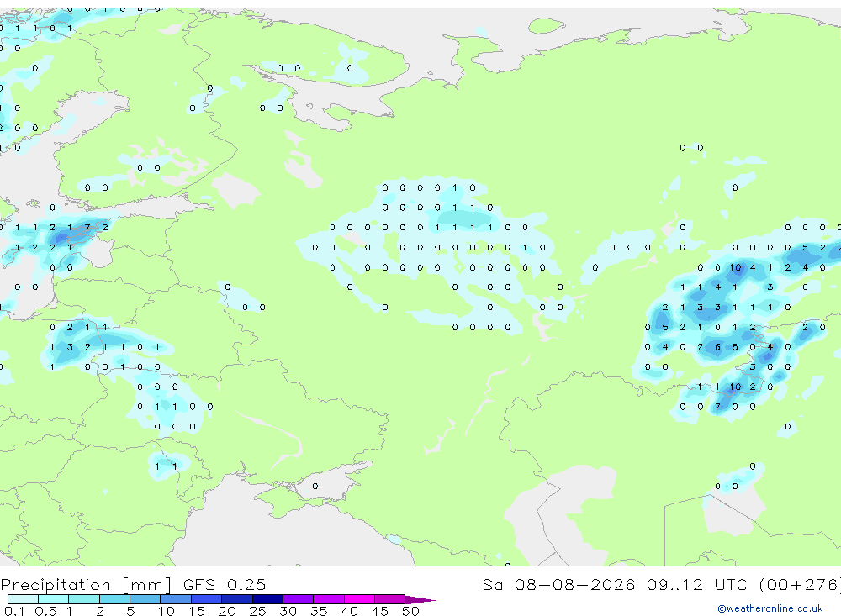Viewport: 841px width, 616px height.
Task: Click the legend label '40'
Action: [x=349, y=611]
